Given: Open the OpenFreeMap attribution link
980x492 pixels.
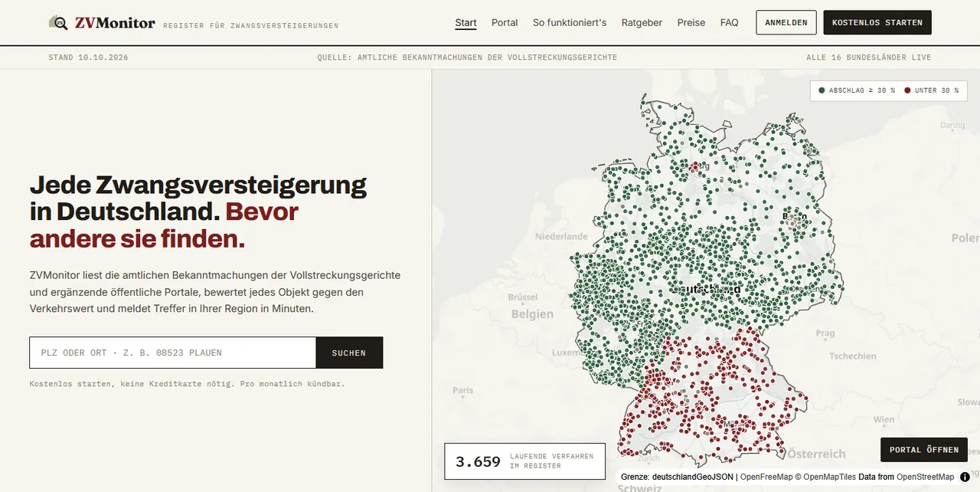Looking at the screenshot, I should (x=766, y=477).
